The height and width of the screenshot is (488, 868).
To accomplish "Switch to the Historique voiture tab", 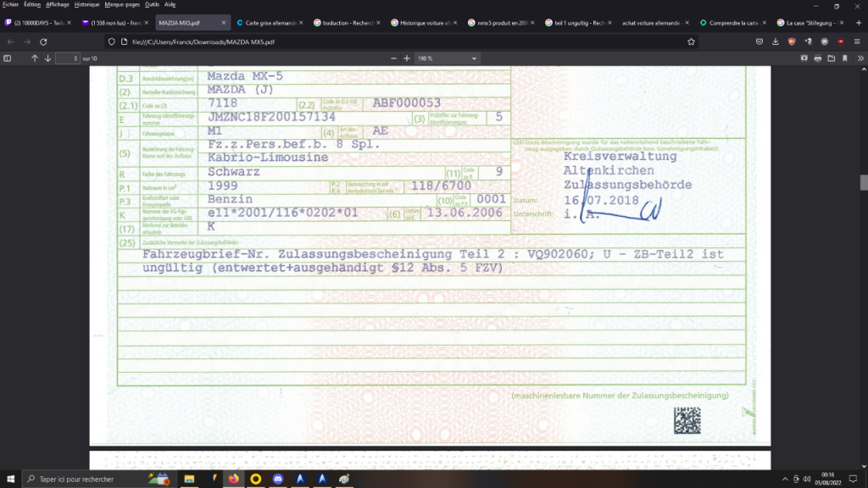I will pyautogui.click(x=424, y=23).
